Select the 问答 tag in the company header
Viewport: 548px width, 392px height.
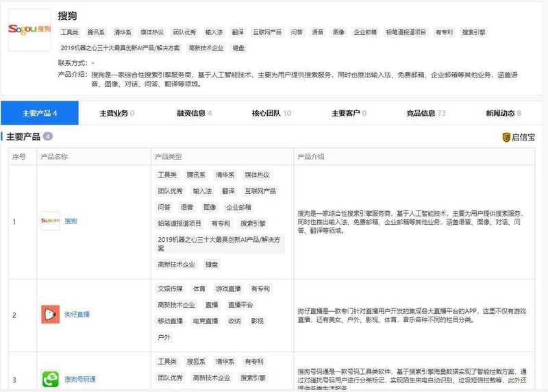[297, 32]
